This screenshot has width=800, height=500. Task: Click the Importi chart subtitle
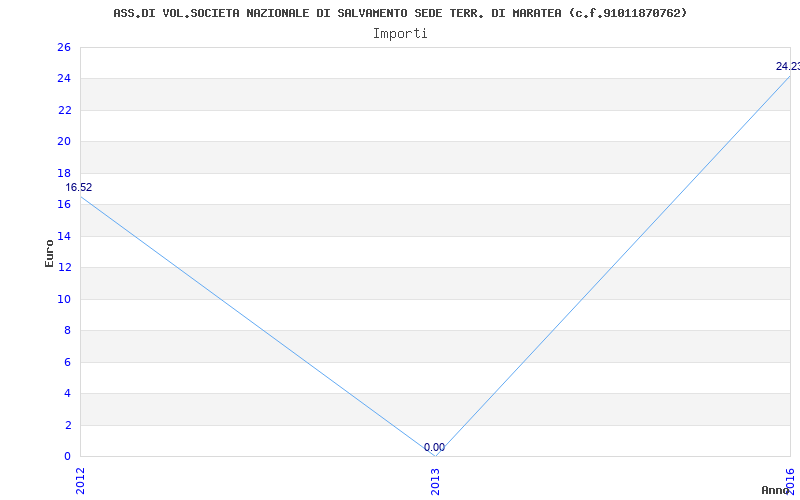(400, 34)
